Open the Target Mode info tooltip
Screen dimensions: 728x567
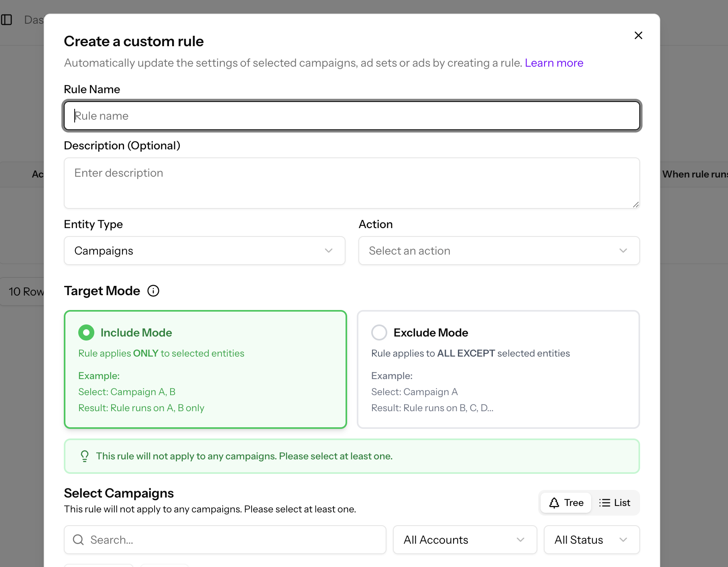pos(153,291)
